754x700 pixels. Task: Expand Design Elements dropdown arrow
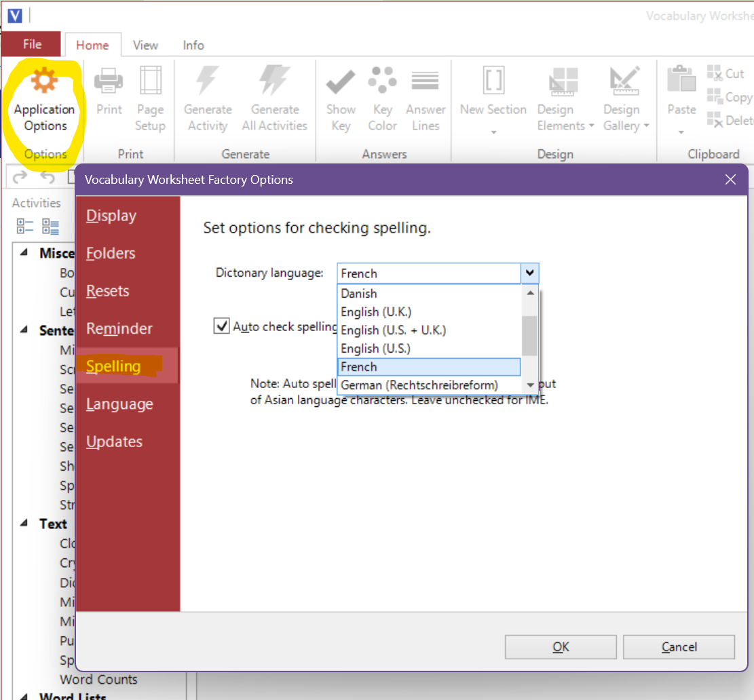click(x=592, y=125)
